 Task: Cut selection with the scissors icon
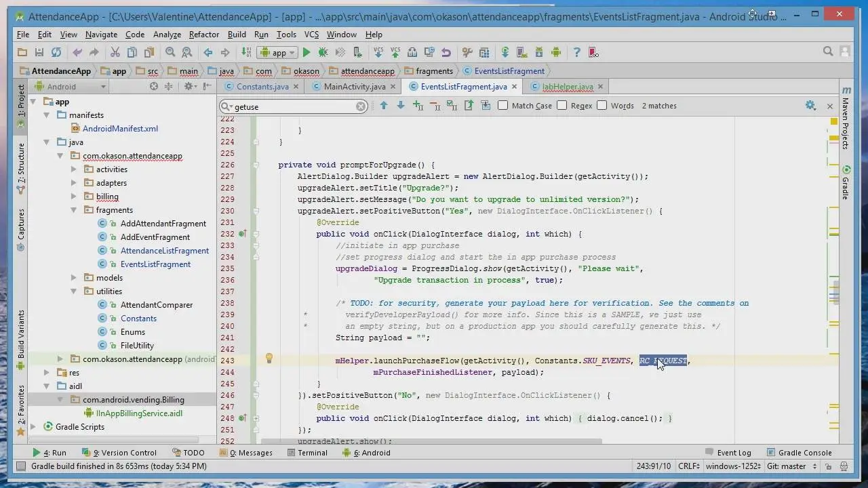click(x=115, y=52)
